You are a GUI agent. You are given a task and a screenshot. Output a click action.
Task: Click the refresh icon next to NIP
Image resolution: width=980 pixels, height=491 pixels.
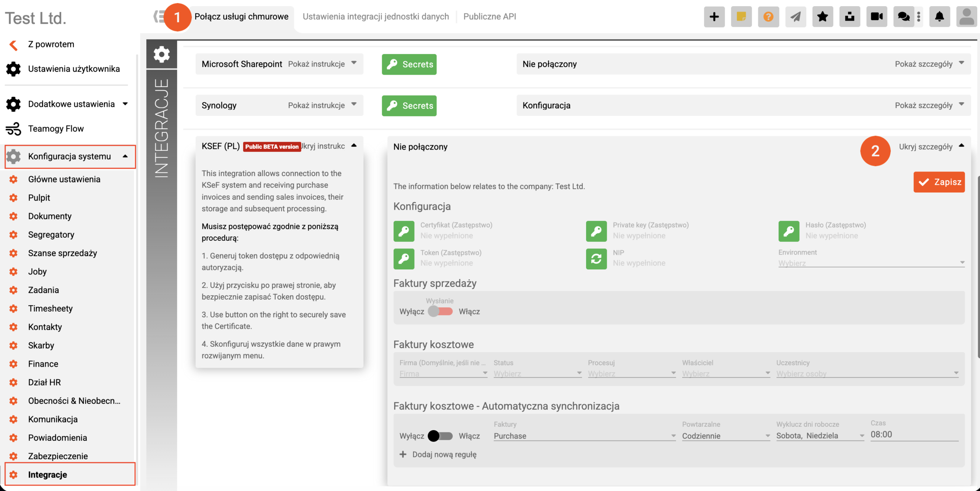point(596,259)
